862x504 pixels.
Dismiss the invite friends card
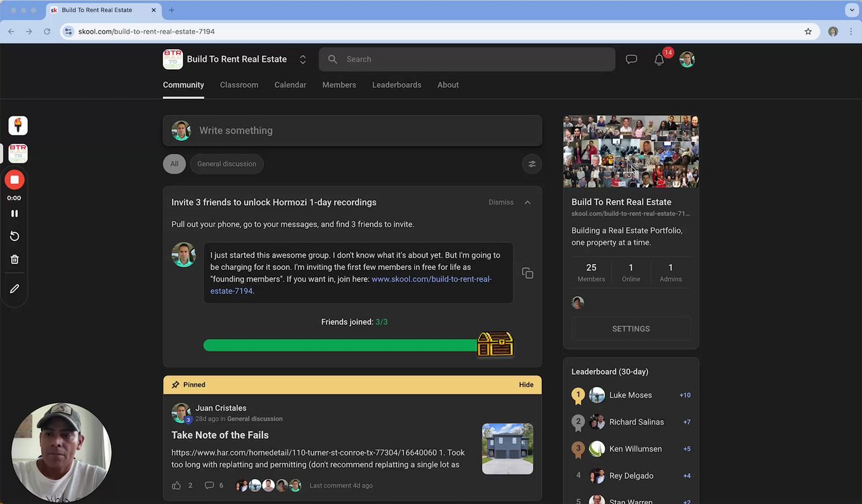500,203
